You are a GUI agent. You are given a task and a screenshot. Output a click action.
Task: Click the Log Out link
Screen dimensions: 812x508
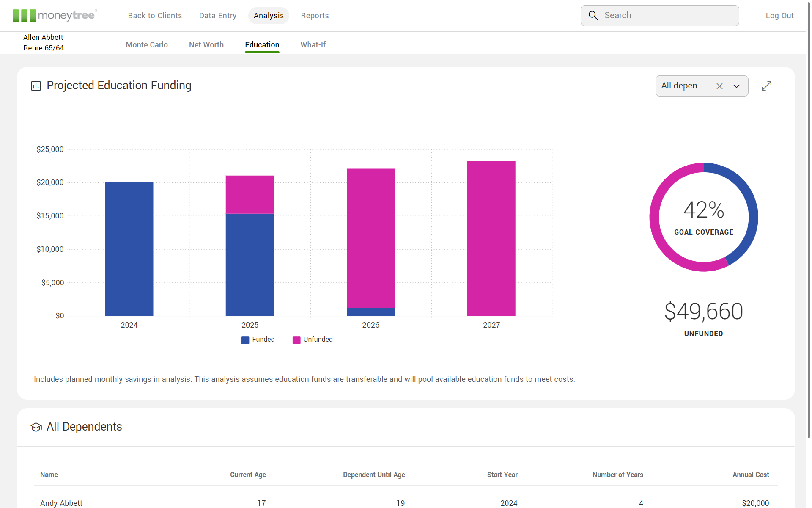779,16
